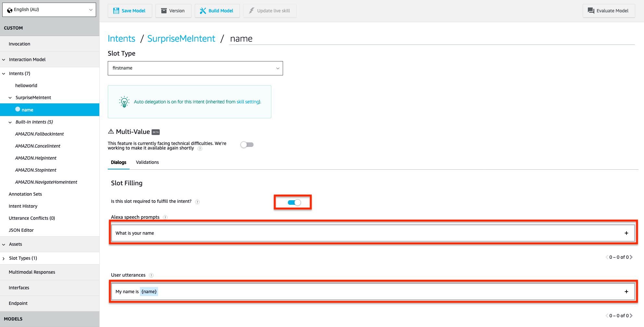
Task: Open Evaluate Model panel
Action: click(x=609, y=11)
